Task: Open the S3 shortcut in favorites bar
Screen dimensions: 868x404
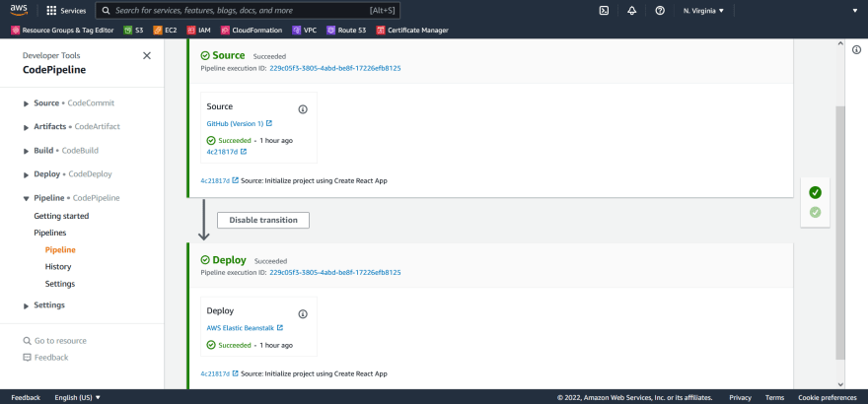Action: (x=133, y=31)
